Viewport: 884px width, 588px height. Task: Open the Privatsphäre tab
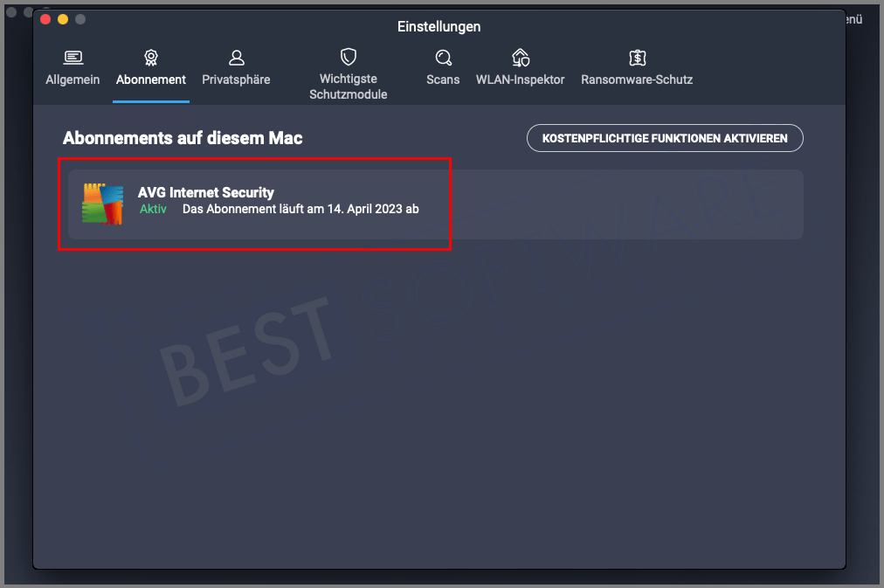[x=236, y=68]
